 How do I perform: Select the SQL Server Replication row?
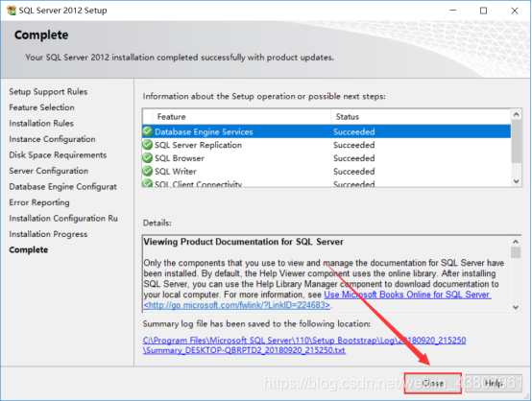326,145
